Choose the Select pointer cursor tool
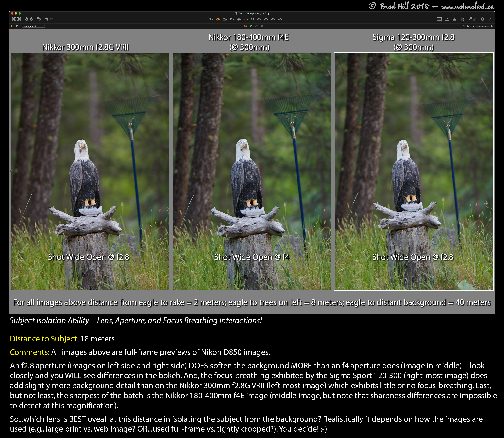 pyautogui.click(x=210, y=19)
